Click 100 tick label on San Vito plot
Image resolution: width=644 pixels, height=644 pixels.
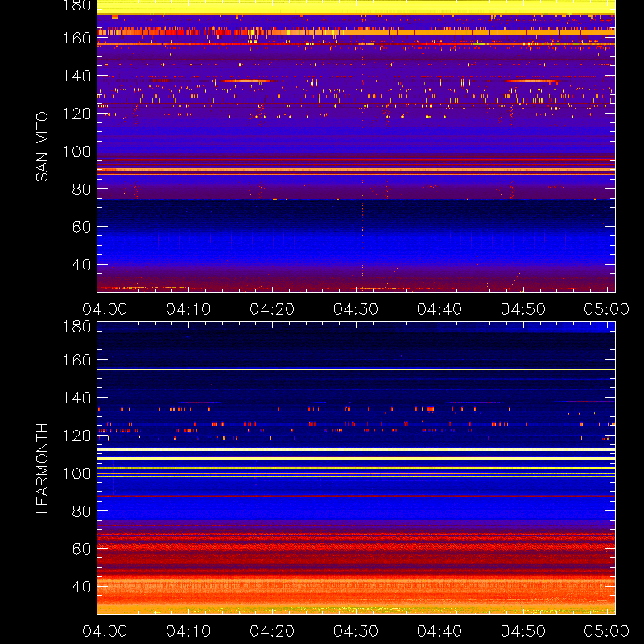[x=76, y=151]
